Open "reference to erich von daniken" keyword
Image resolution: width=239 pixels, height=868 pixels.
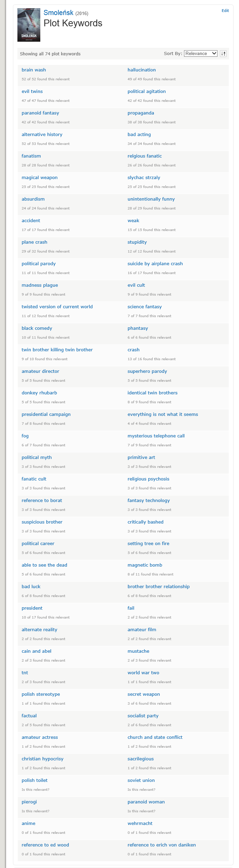161,845
